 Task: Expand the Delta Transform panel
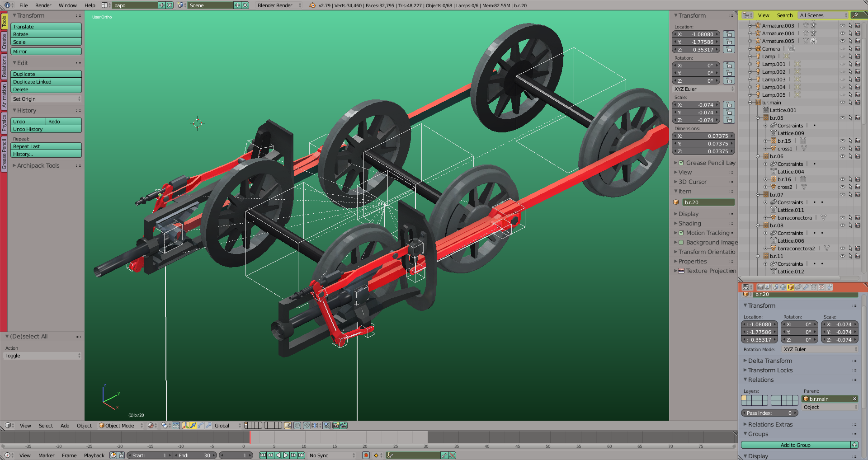[770, 361]
